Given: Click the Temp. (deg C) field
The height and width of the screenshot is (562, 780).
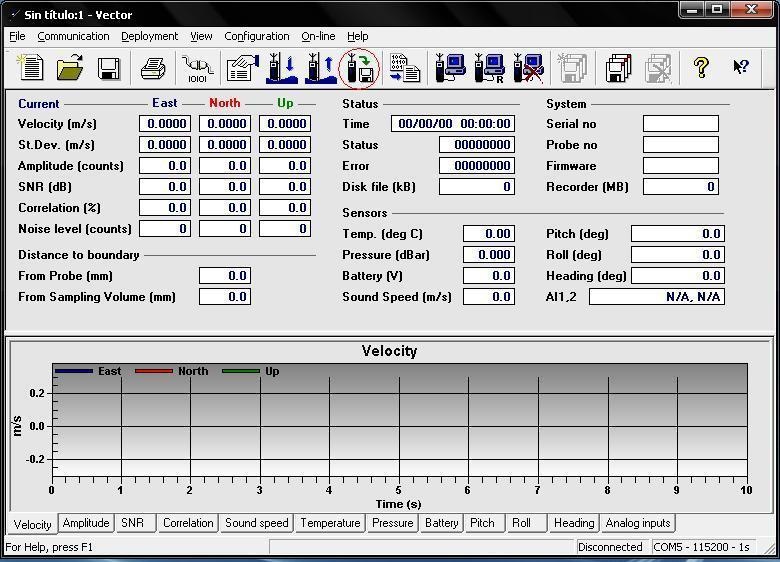Looking at the screenshot, I should click(x=489, y=234).
